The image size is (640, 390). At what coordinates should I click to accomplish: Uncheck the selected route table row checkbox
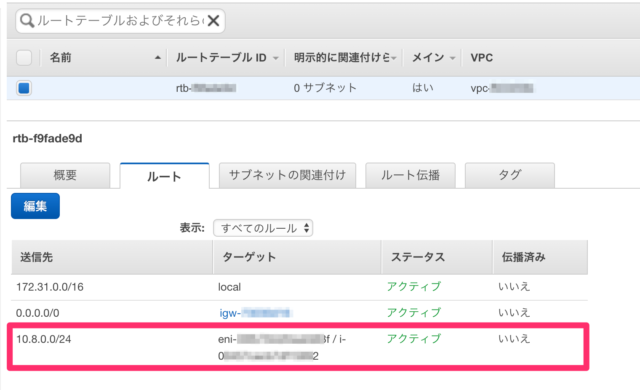24,88
